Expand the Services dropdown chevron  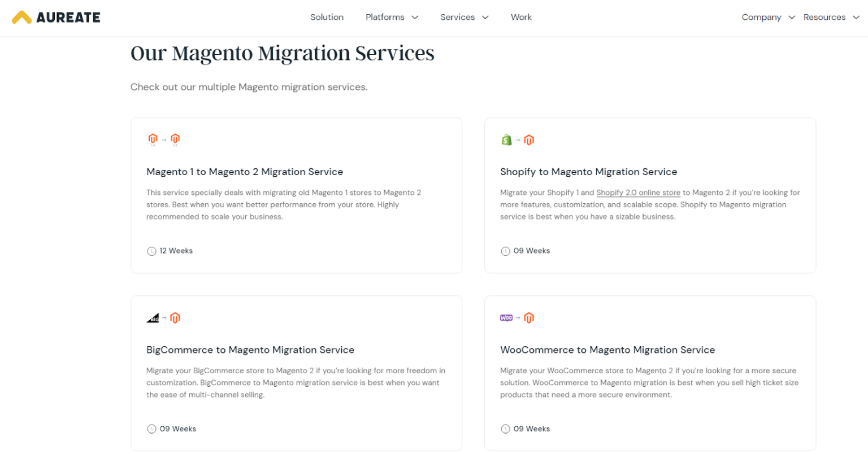[485, 18]
